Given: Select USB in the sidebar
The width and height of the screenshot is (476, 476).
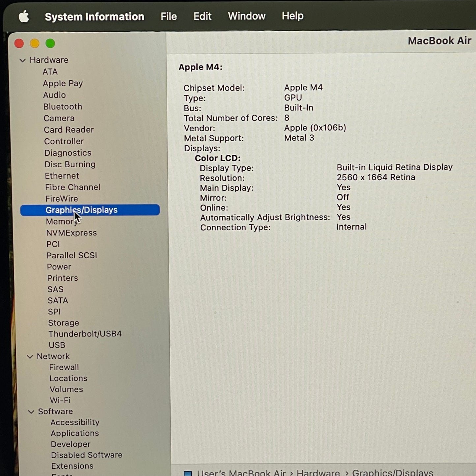Looking at the screenshot, I should click(x=57, y=345).
